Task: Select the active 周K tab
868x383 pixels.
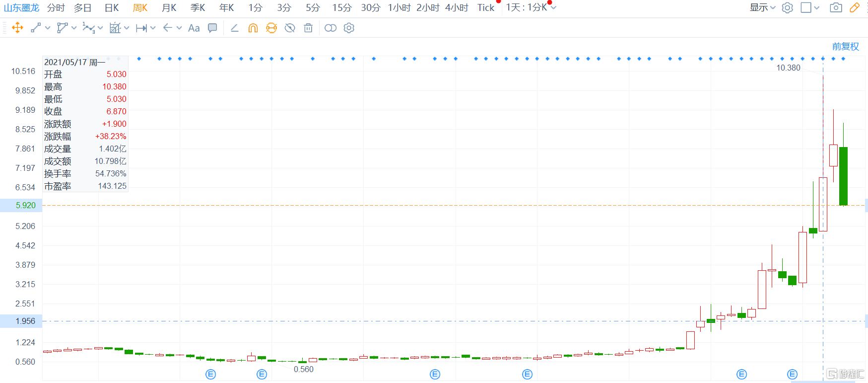Action: click(140, 7)
